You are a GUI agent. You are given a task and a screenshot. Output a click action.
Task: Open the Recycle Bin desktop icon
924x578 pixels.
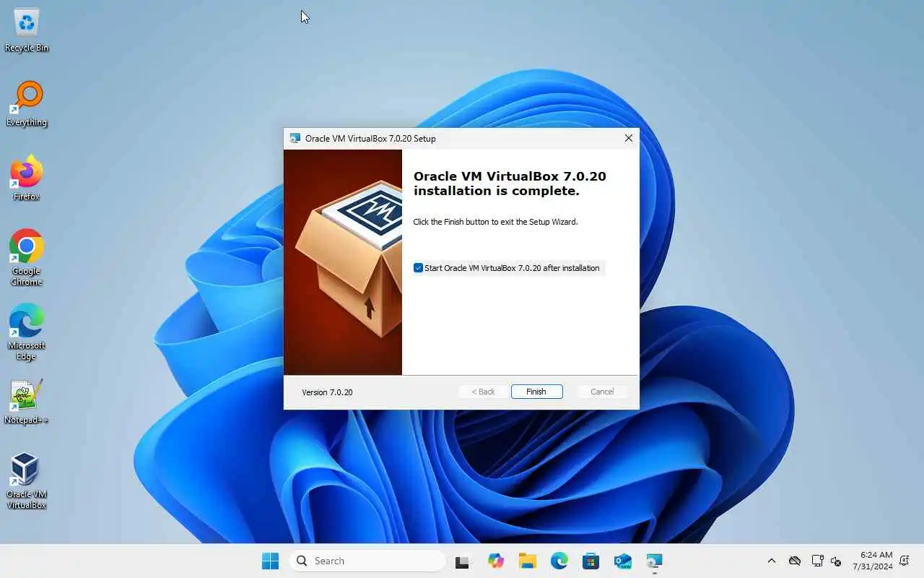27,31
